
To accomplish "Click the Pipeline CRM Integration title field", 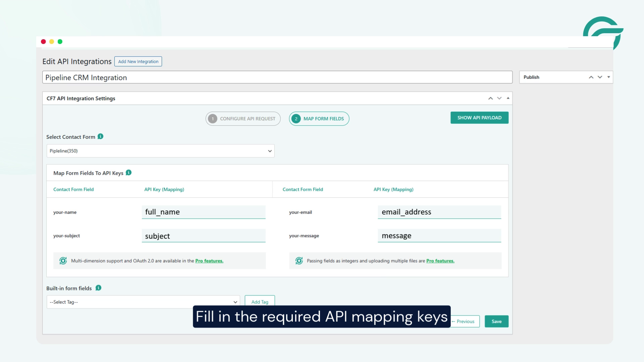I will click(x=277, y=77).
